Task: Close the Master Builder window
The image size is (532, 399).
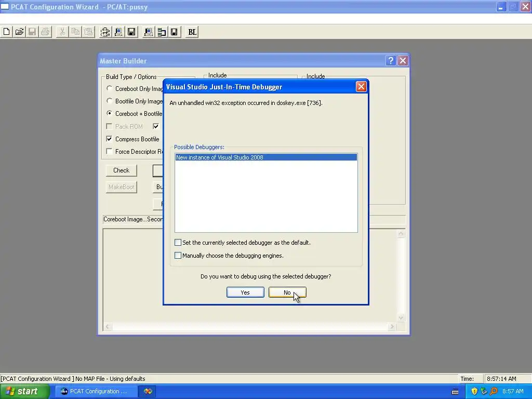Action: pos(403,61)
